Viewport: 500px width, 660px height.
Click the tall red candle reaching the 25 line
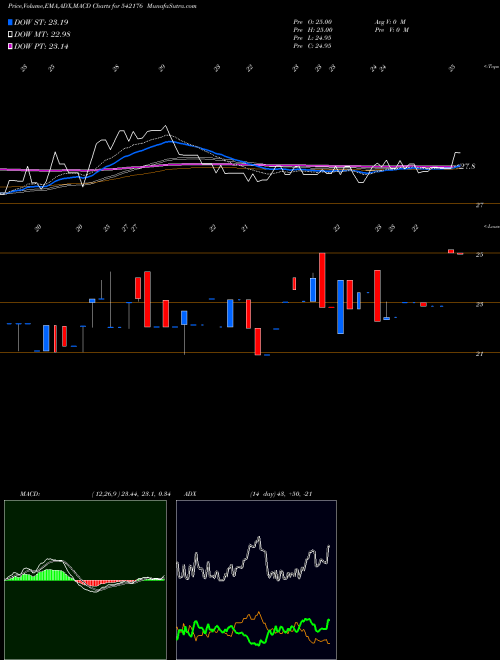tap(322, 280)
